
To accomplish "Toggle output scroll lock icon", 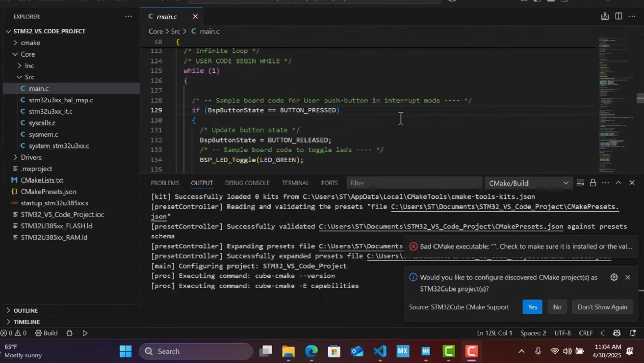I will point(593,183).
